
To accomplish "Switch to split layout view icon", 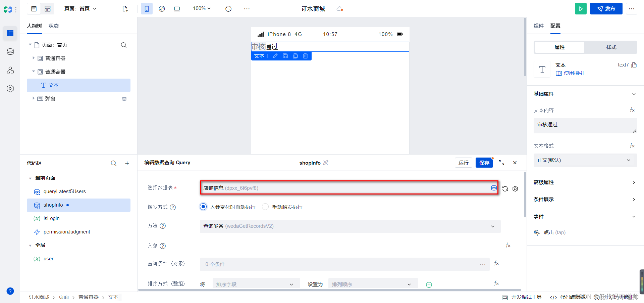I will pos(48,9).
